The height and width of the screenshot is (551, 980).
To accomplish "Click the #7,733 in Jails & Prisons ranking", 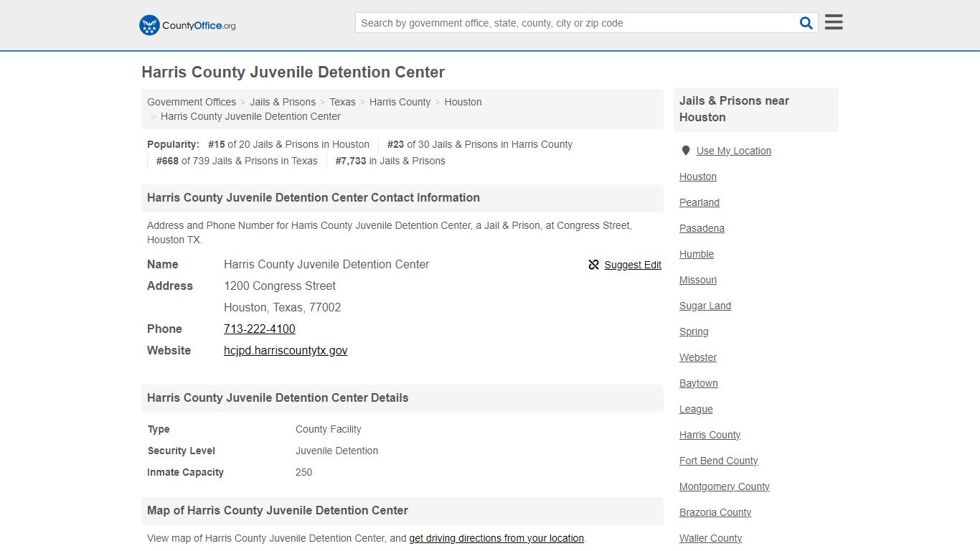I will tap(390, 161).
